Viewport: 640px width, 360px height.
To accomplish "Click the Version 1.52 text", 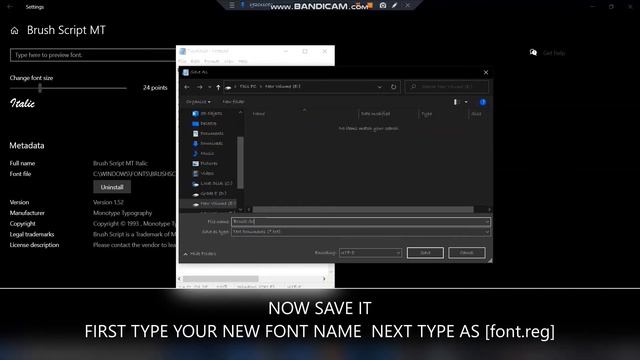I will pyautogui.click(x=108, y=202).
